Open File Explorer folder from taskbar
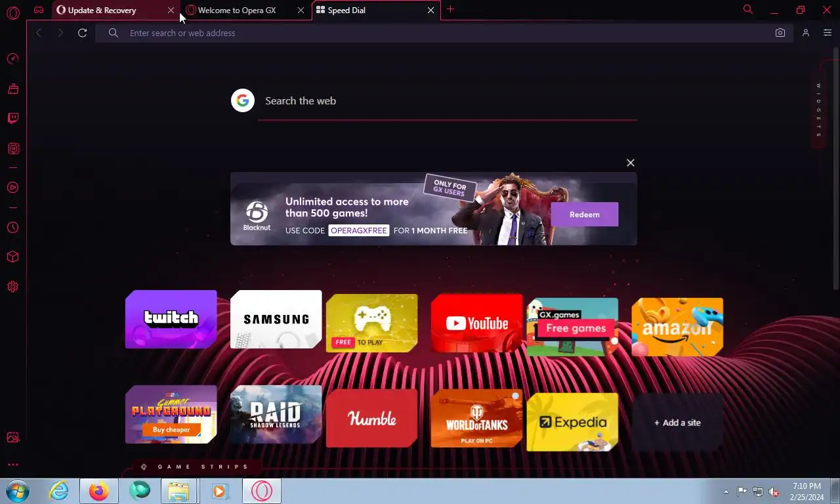This screenshot has width=840, height=504. click(x=178, y=491)
